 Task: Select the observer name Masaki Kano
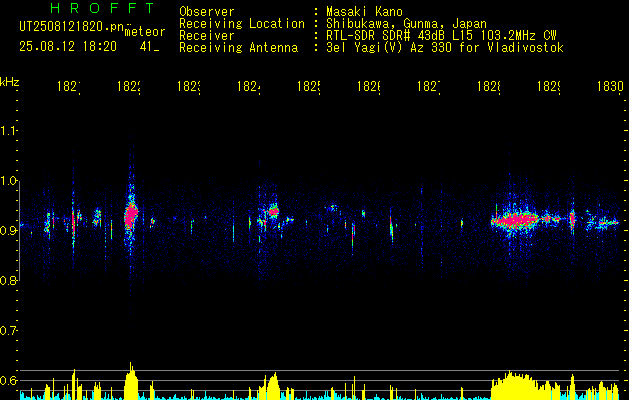pyautogui.click(x=364, y=12)
